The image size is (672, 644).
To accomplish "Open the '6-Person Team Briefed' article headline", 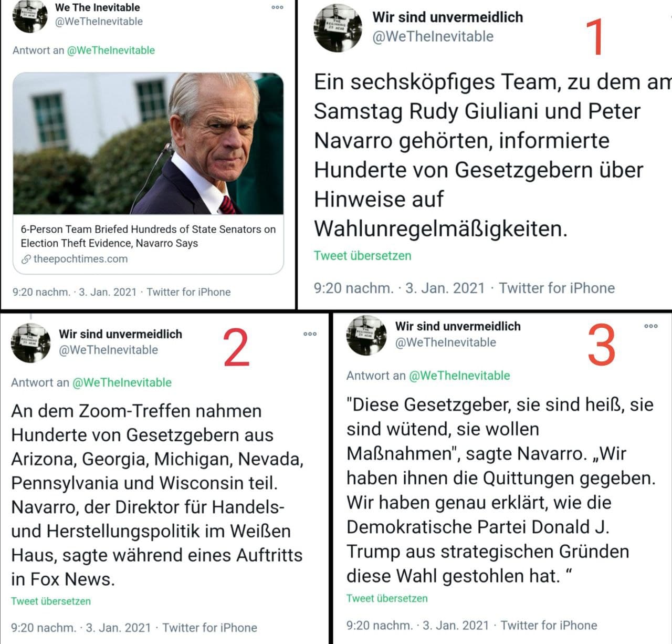I will point(148,236).
